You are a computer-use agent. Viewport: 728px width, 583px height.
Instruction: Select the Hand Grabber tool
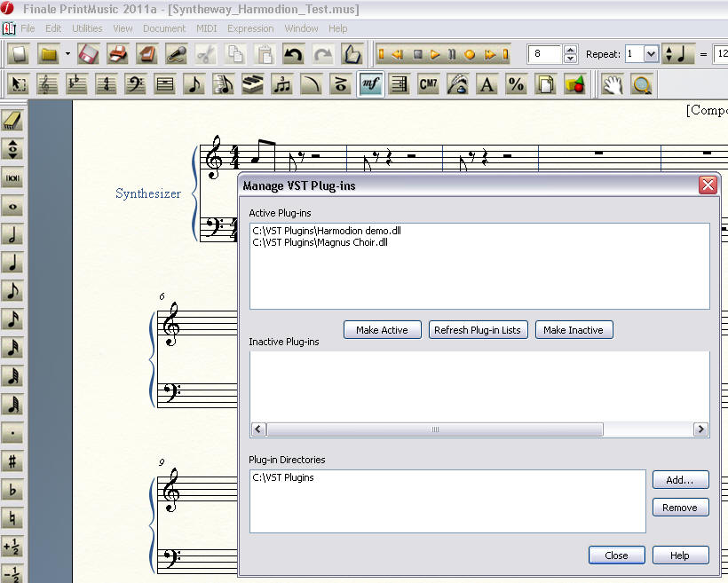click(613, 84)
